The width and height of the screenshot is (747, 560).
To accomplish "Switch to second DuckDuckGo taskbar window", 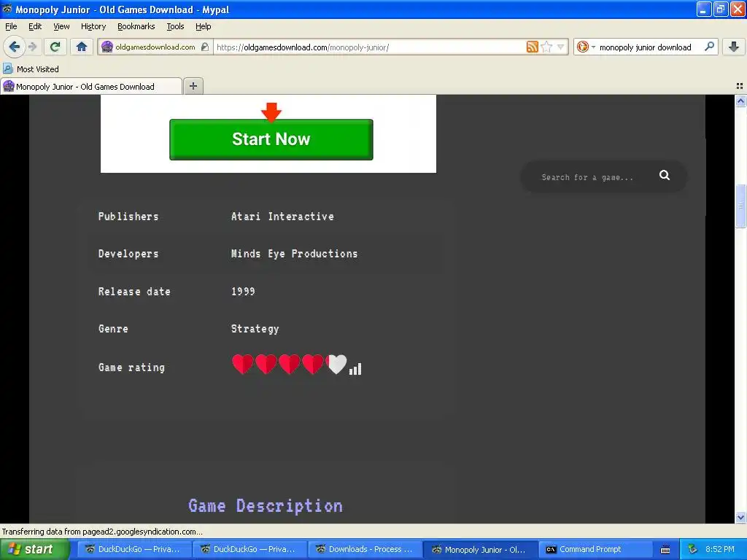I will click(x=250, y=549).
